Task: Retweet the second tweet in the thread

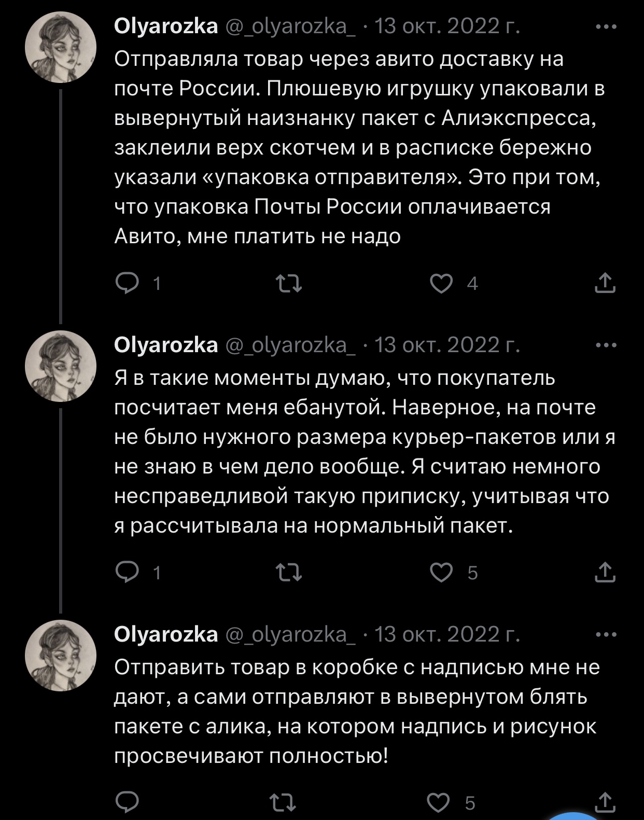Action: (x=288, y=572)
